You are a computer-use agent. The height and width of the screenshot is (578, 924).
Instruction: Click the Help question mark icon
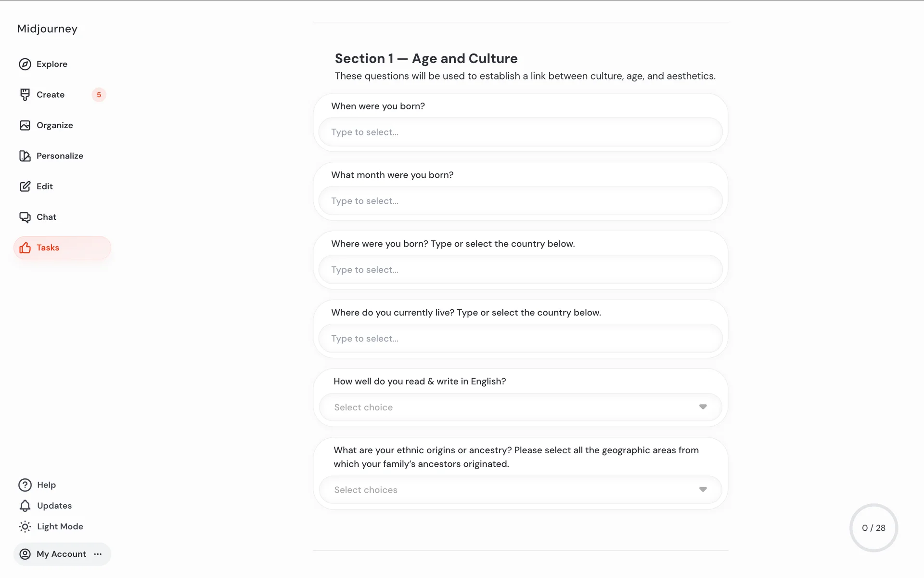click(x=25, y=485)
